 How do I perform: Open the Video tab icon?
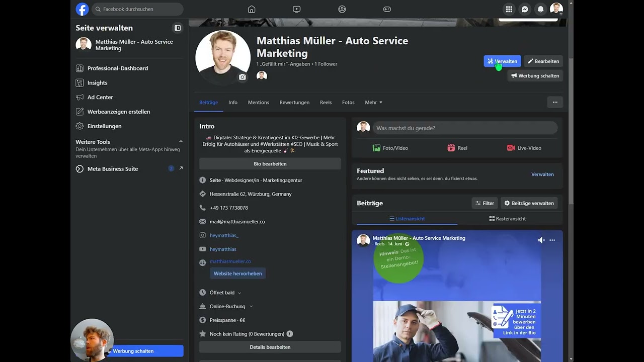click(296, 9)
